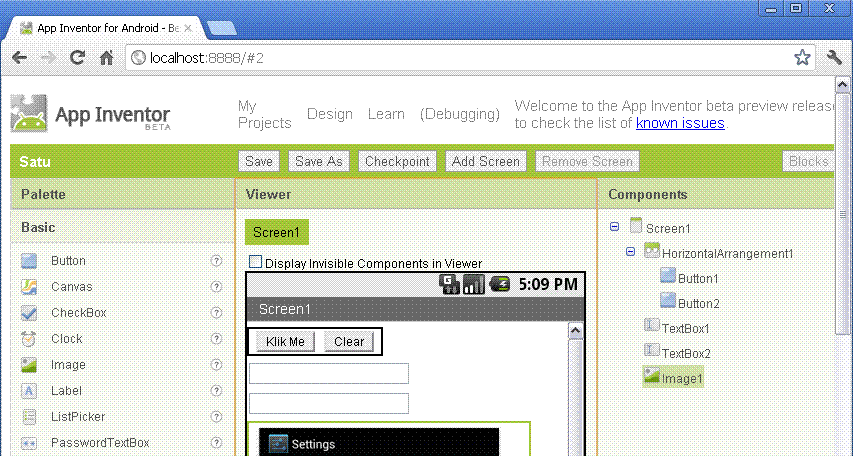Switch to the Design tab
The image size is (853, 456).
[x=330, y=114]
